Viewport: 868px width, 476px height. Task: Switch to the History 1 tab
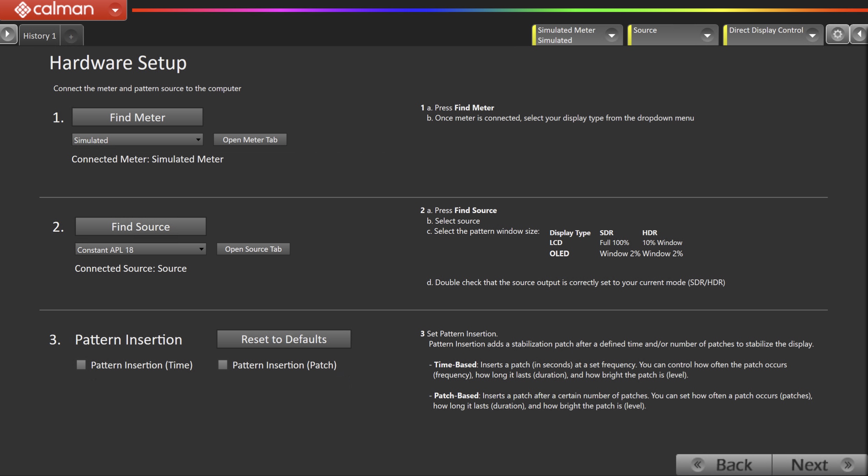[x=40, y=36]
